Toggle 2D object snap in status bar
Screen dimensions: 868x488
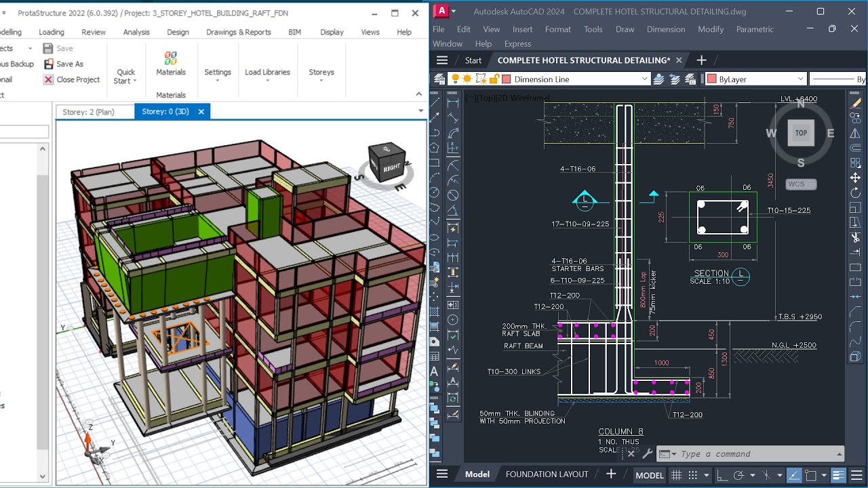tap(810, 475)
